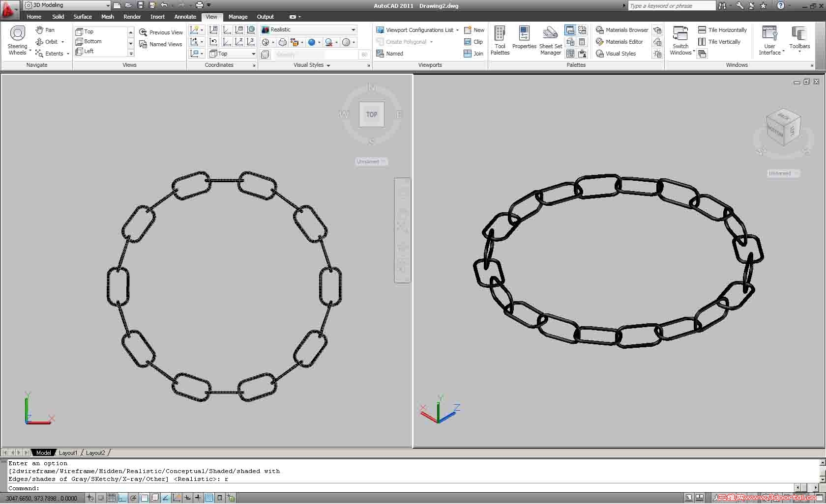Toggle Object Snap Tracking in status bar
This screenshot has height=504, width=826.
(166, 498)
